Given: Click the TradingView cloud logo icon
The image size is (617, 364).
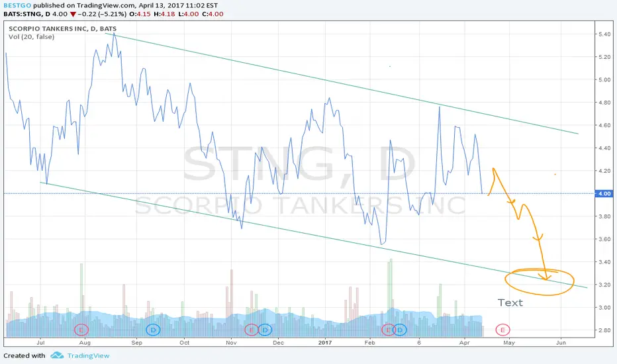Looking at the screenshot, I should pos(57,355).
